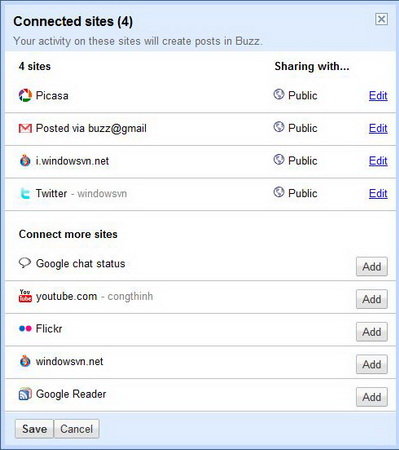Click the Gmail envelope icon
The height and width of the screenshot is (450, 399).
coord(25,128)
